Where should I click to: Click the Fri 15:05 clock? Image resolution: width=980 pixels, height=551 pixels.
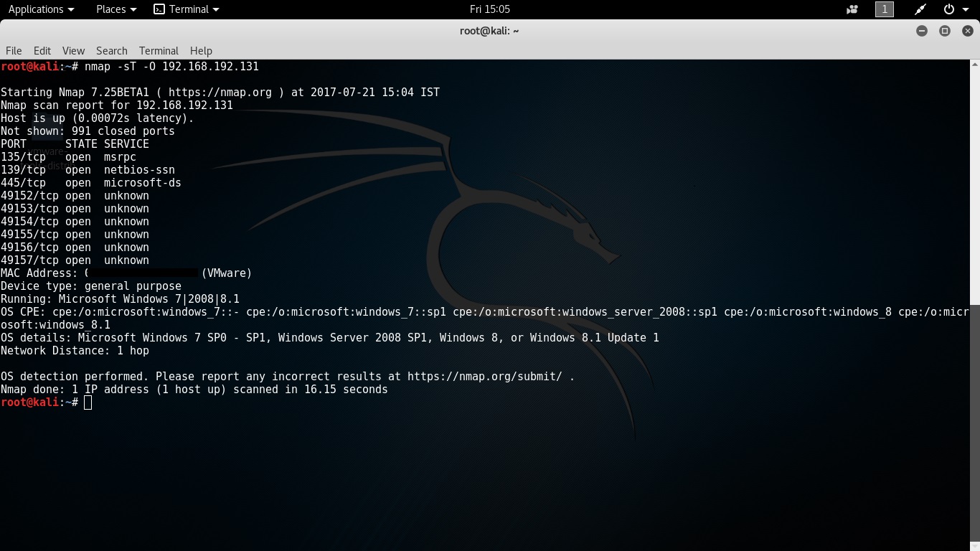490,9
